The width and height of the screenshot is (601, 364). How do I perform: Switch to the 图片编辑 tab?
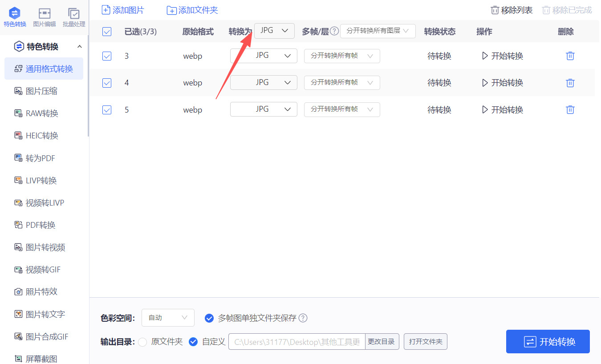(45, 17)
